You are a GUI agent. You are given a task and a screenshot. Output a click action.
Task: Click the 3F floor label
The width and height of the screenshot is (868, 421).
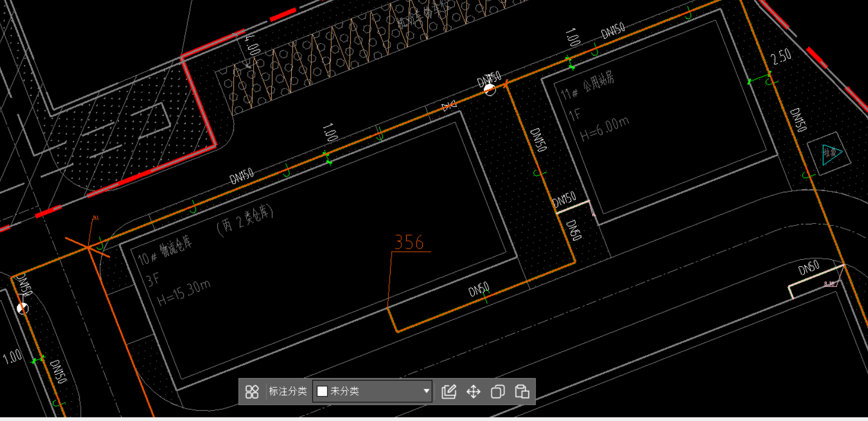click(153, 280)
